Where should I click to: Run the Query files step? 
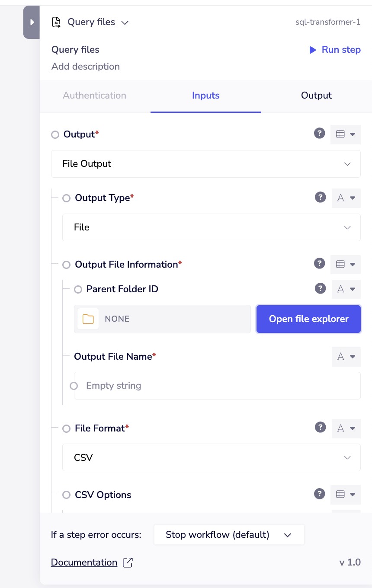click(x=335, y=50)
